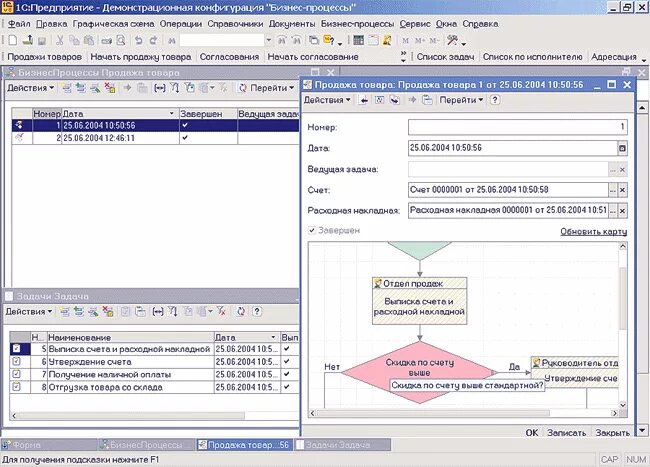650x467 pixels.
Task: Click the Undo arrow icon
Action: pos(139,40)
